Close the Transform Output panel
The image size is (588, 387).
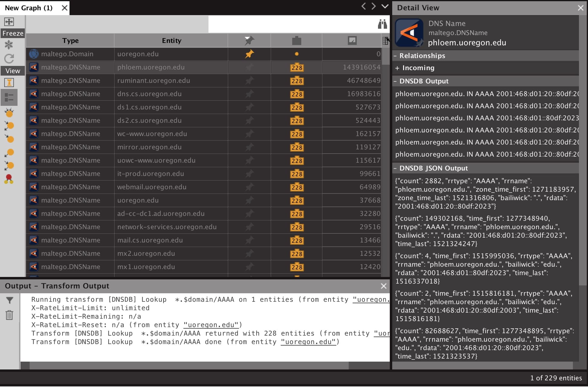[x=383, y=286]
